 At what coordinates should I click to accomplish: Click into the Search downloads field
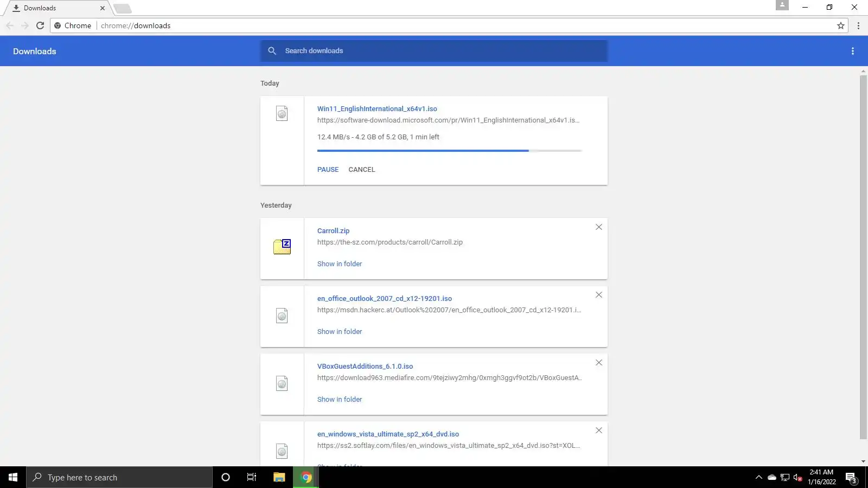tap(434, 51)
